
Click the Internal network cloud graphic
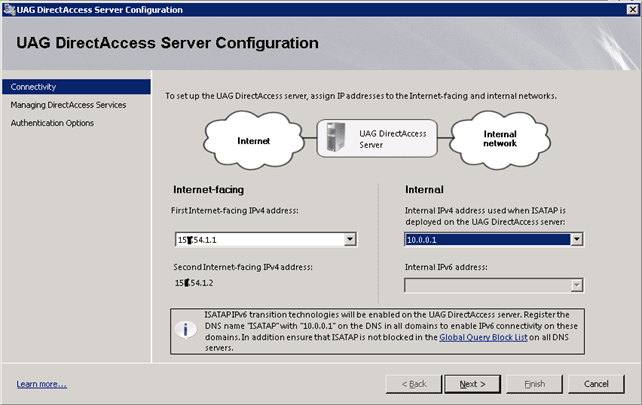tap(499, 141)
